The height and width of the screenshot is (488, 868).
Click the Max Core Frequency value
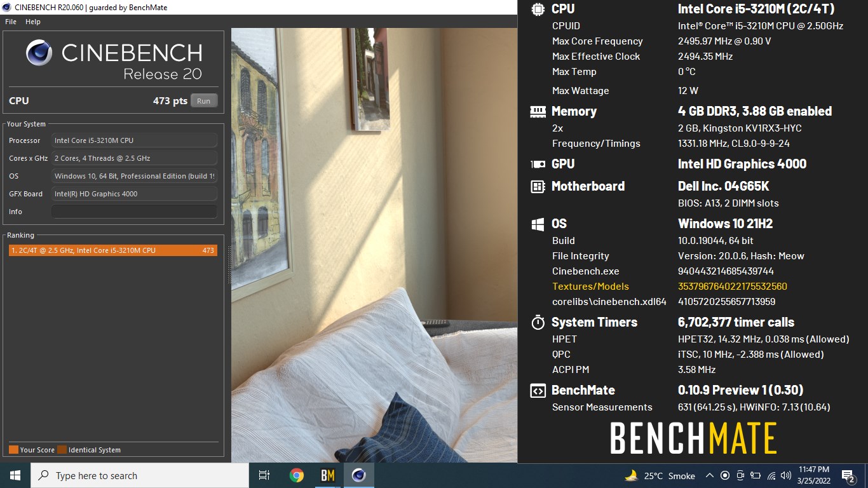[x=724, y=41]
